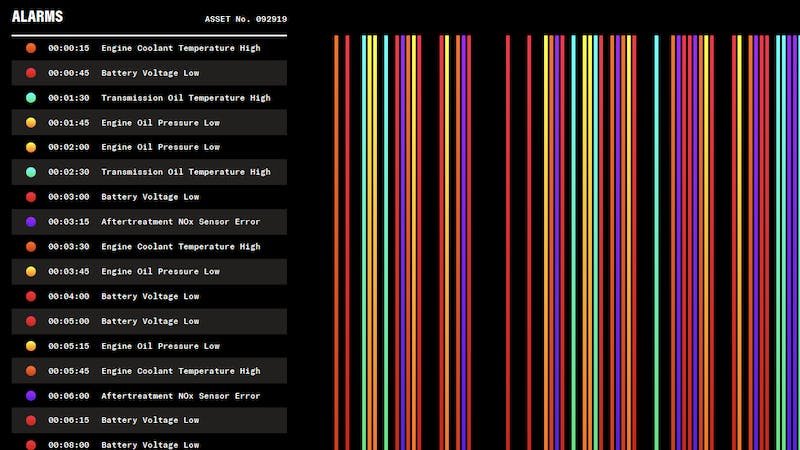Select the 00:03:45 Engine Oil Pressure Low entry

point(150,271)
